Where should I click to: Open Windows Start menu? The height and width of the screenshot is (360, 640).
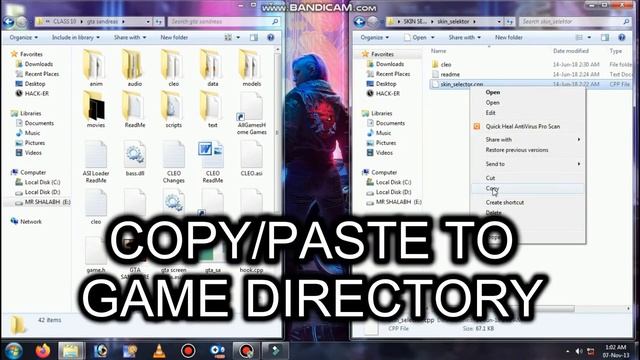[13, 351]
